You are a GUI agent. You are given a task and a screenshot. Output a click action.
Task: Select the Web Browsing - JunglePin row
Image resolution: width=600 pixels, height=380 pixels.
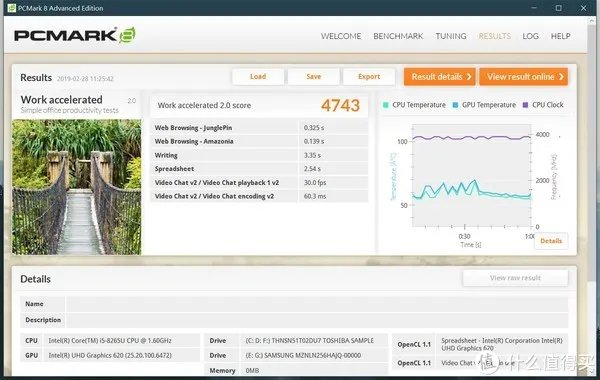[260, 128]
